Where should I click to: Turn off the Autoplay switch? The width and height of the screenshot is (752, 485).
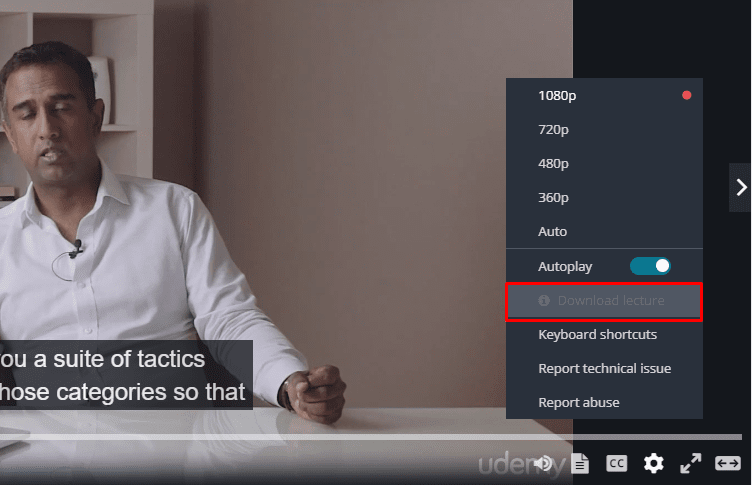650,266
